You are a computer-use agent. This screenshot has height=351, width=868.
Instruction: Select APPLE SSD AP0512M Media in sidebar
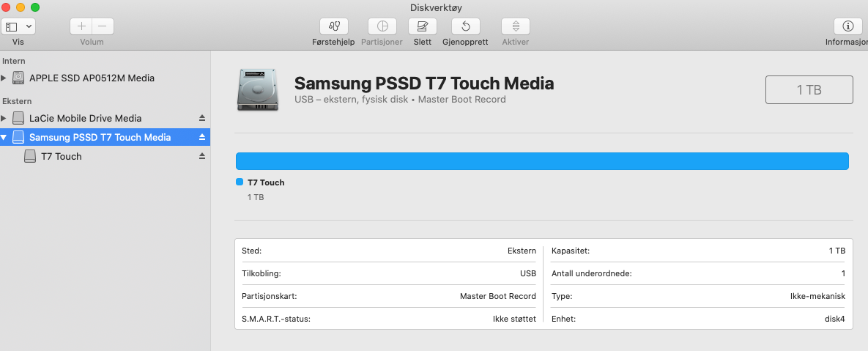click(92, 78)
